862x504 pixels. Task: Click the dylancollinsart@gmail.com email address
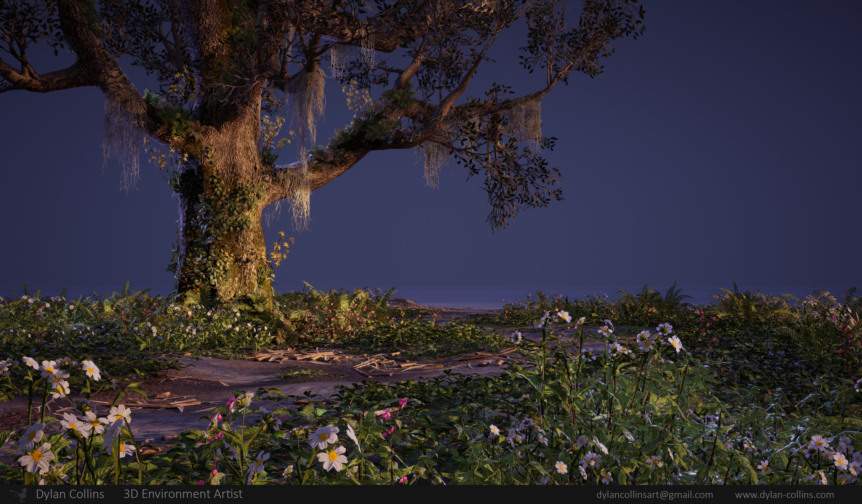coord(655,495)
